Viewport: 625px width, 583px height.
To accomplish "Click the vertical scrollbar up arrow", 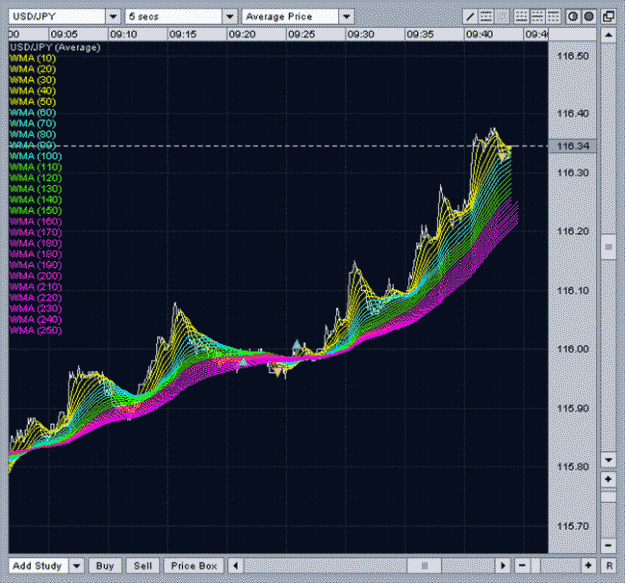I will [608, 35].
